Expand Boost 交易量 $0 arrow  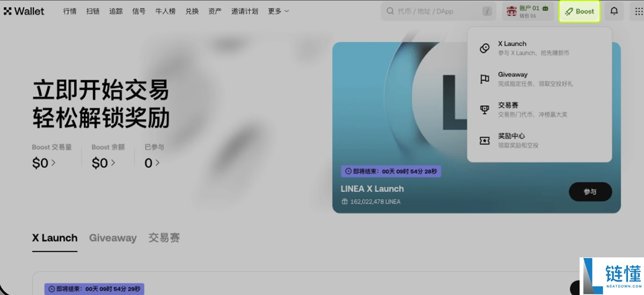[x=53, y=163]
